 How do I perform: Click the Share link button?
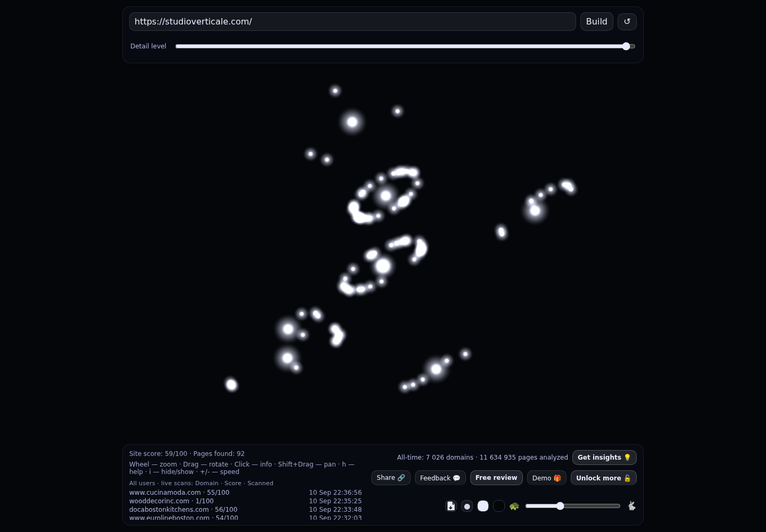click(391, 478)
